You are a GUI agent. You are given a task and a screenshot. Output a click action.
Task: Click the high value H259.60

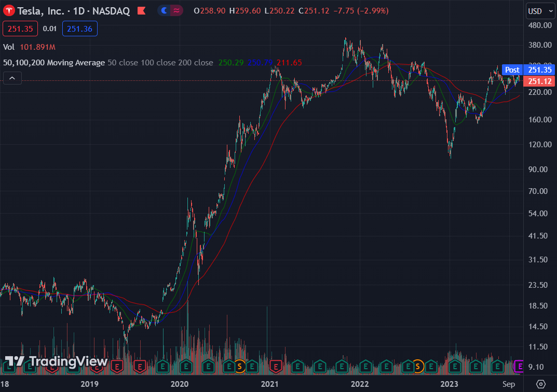(x=245, y=11)
